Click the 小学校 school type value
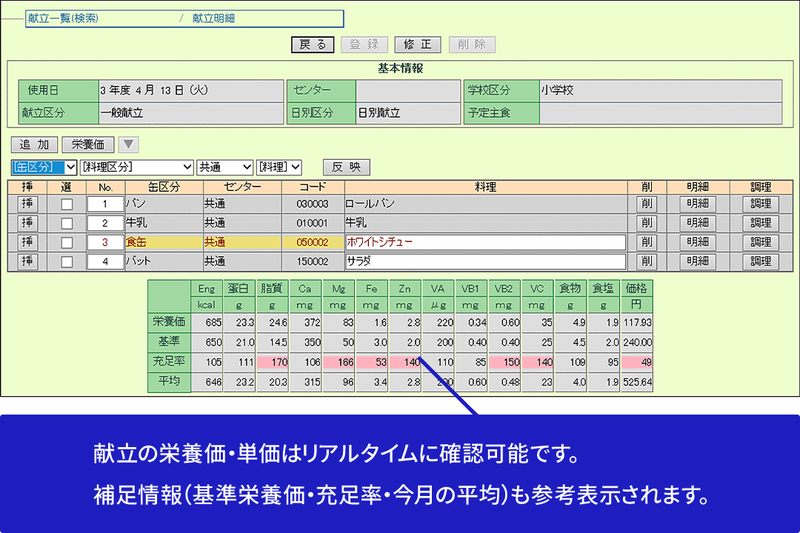Screen dimensions: 800x533 click(x=660, y=91)
